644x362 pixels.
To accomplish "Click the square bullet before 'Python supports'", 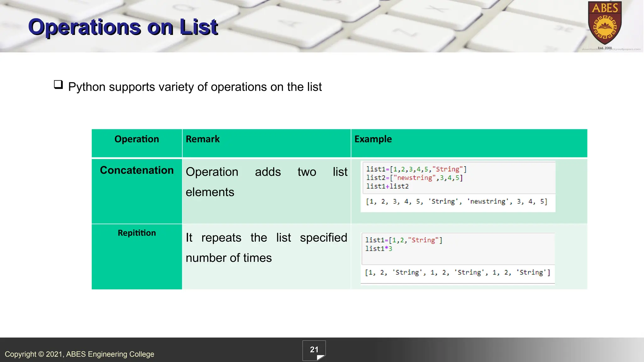I will point(58,85).
